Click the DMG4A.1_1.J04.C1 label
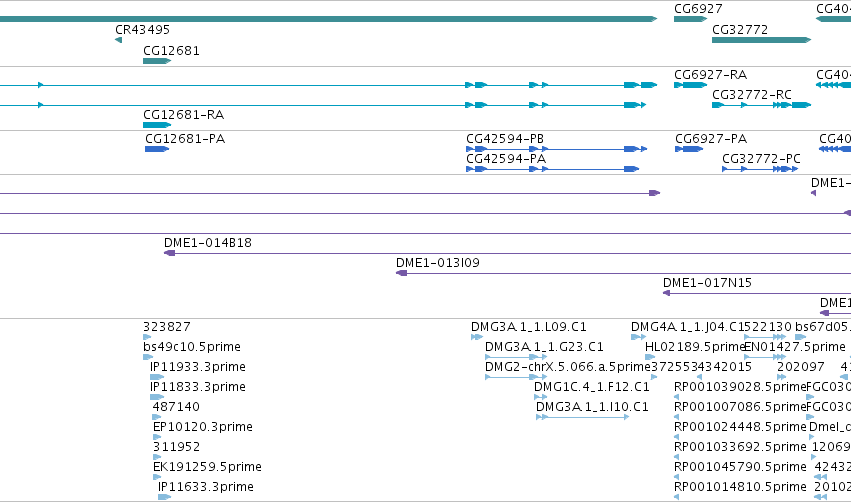Image resolution: width=851 pixels, height=502 pixels. pos(687,327)
